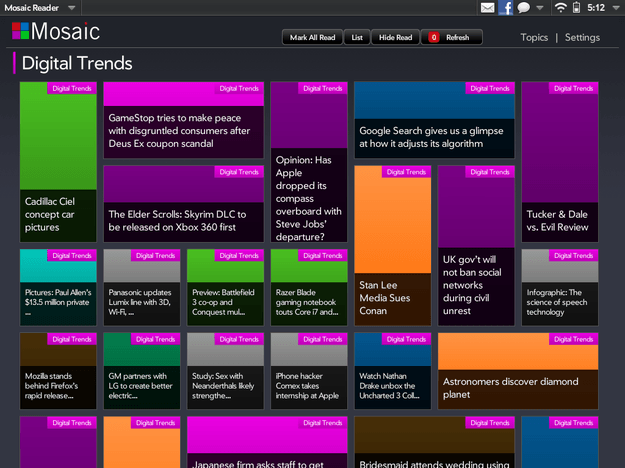The image size is (625, 468).
Task: Open the speech technology infographic tile
Action: [560, 287]
